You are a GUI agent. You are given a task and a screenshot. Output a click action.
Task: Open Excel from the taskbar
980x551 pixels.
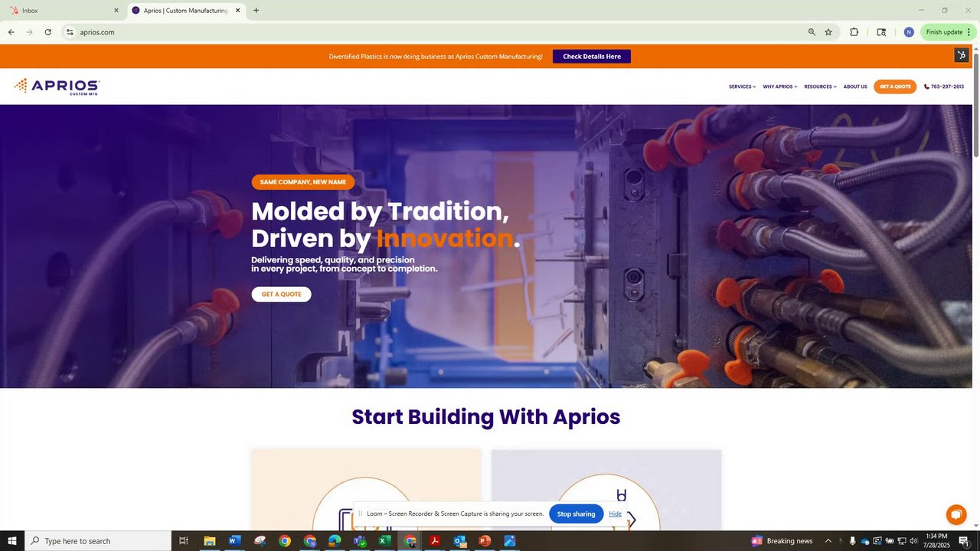[384, 541]
